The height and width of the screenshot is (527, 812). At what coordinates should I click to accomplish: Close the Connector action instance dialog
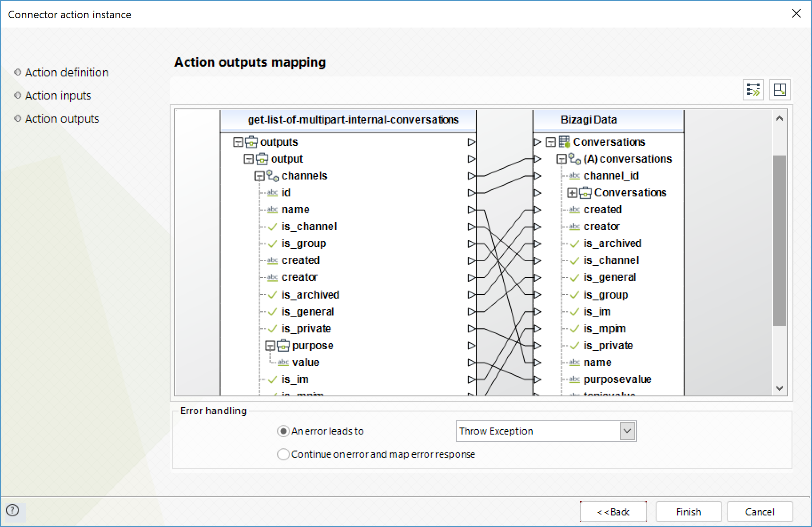click(796, 14)
